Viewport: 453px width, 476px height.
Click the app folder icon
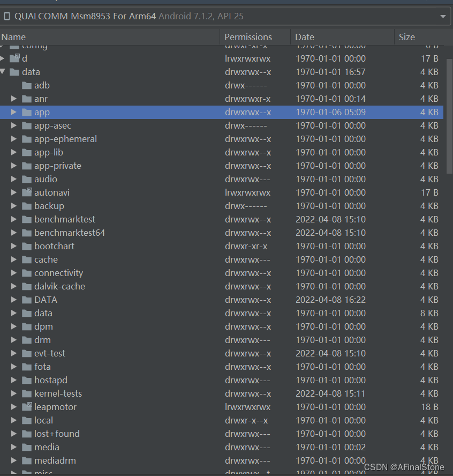(x=27, y=112)
